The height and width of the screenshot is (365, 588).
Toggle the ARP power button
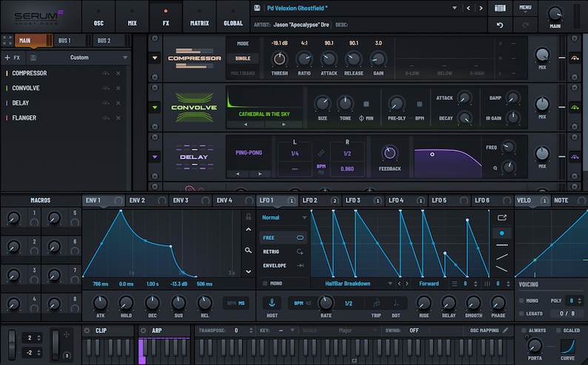coord(143,330)
